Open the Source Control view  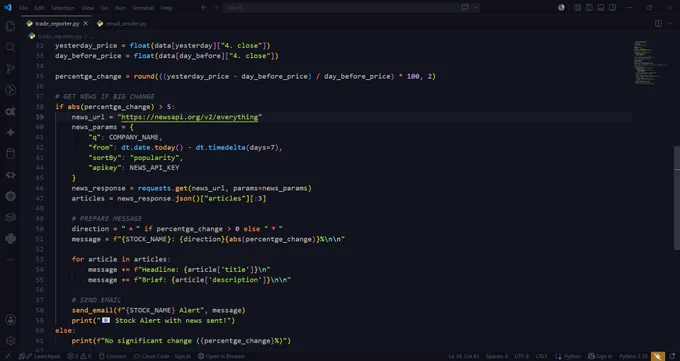click(10, 69)
